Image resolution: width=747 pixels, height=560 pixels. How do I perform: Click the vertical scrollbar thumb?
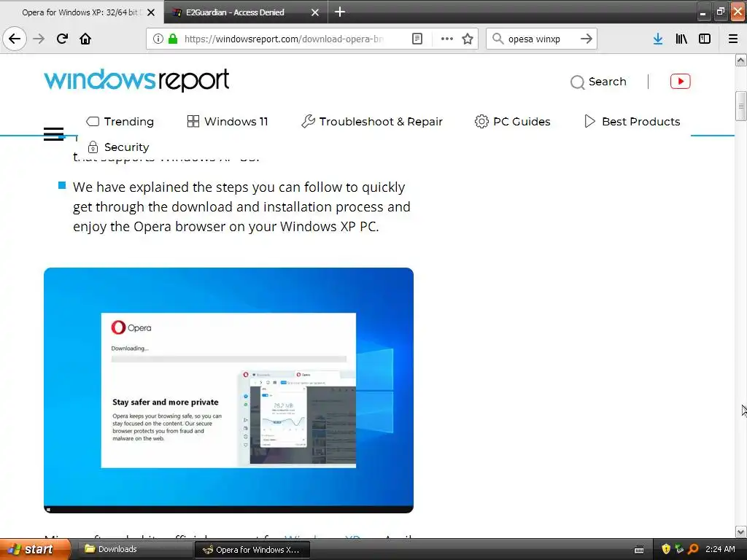[x=740, y=106]
